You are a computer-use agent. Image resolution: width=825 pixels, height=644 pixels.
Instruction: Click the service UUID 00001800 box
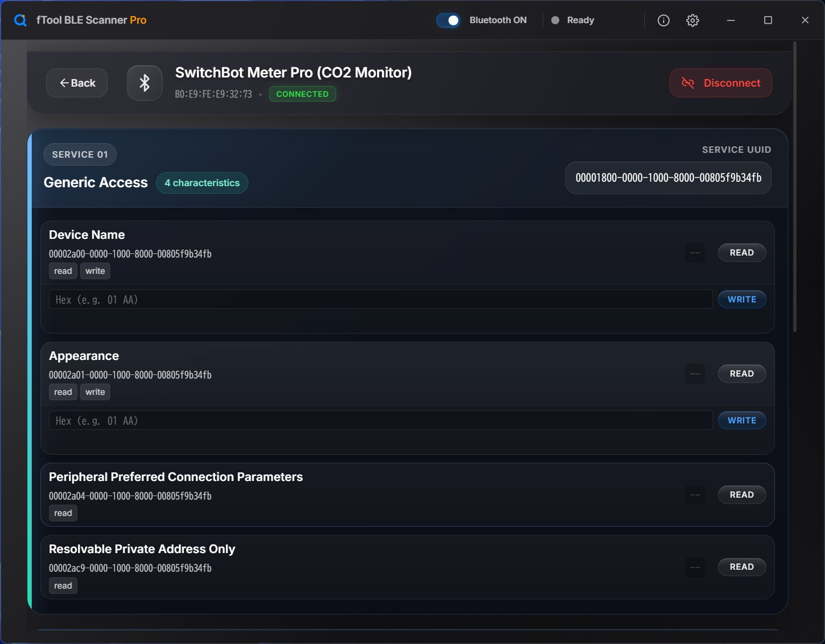pyautogui.click(x=668, y=178)
